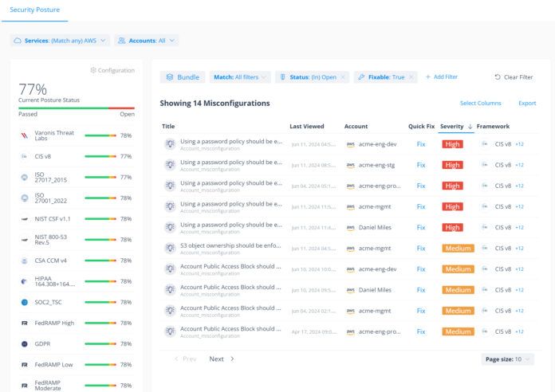Image resolution: width=555 pixels, height=392 pixels.
Task: Click the AWS icon in the S3 object ownership row
Action: click(350, 249)
